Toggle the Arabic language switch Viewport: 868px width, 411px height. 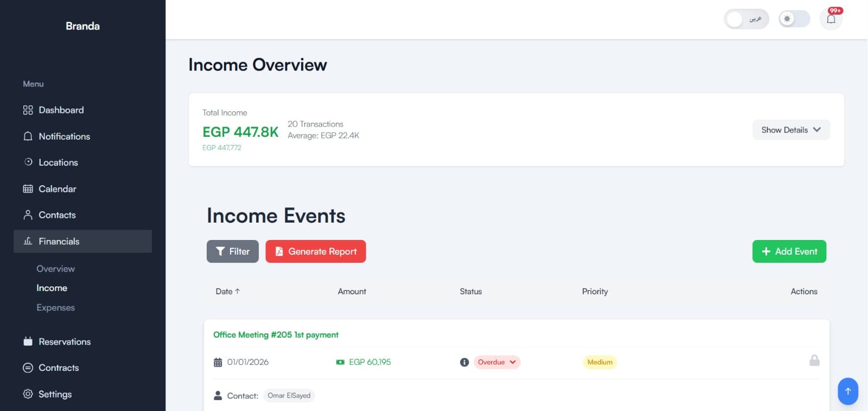coord(746,19)
